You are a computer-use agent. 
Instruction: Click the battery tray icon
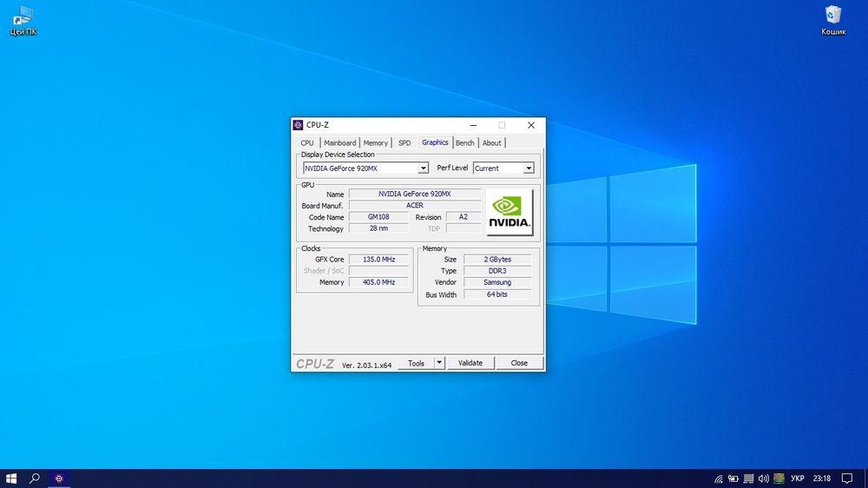[733, 478]
